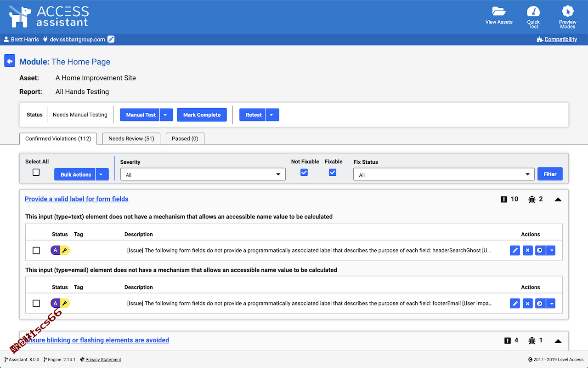Click the Manual Test button
Screen dimensions: 588x368
coord(140,115)
